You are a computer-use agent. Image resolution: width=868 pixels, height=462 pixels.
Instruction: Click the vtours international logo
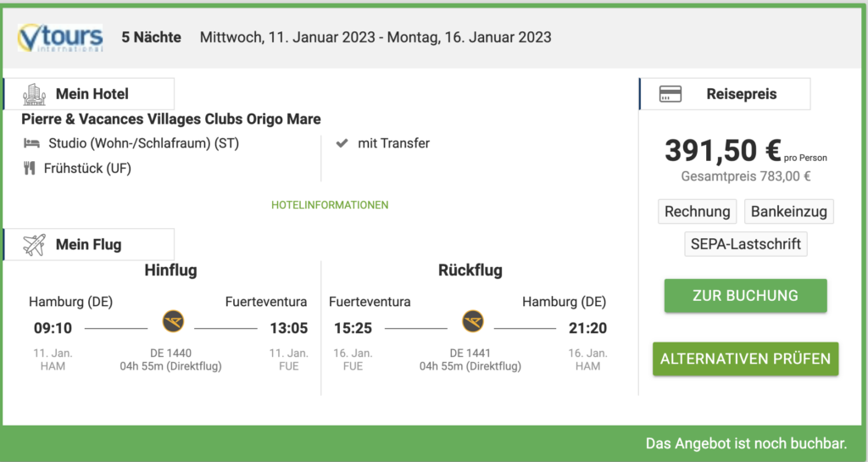coord(60,37)
